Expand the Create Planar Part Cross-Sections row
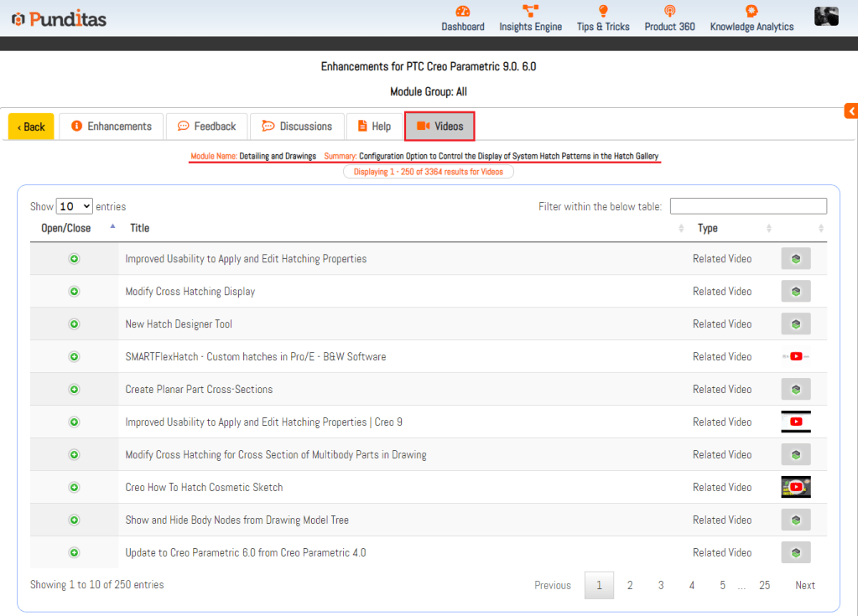Image resolution: width=858 pixels, height=616 pixels. 74,390
